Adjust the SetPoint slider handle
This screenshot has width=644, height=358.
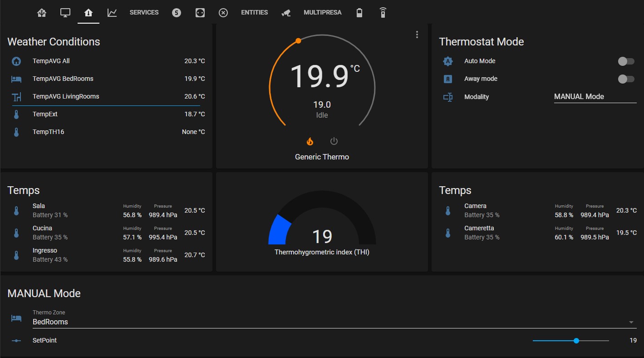pos(576,340)
